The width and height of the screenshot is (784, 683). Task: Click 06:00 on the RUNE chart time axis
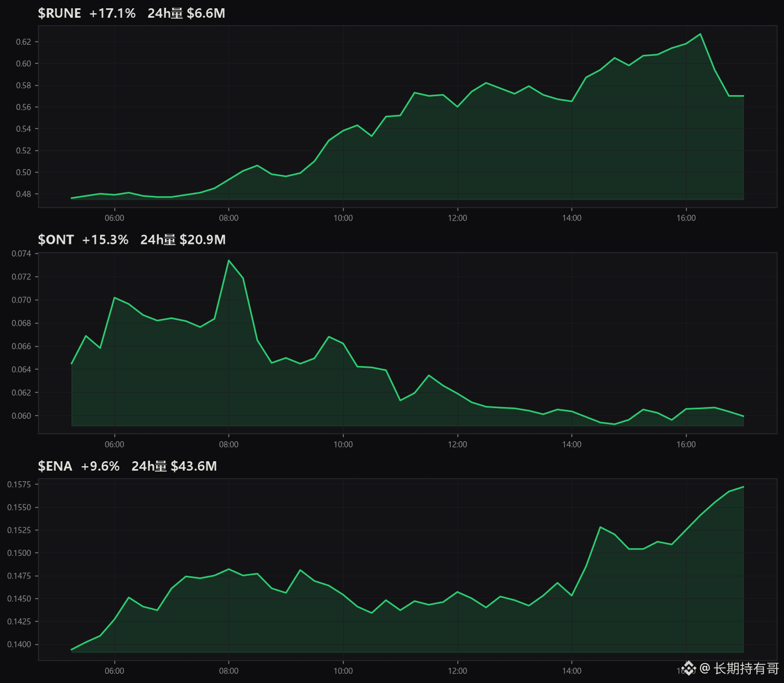pyautogui.click(x=115, y=218)
